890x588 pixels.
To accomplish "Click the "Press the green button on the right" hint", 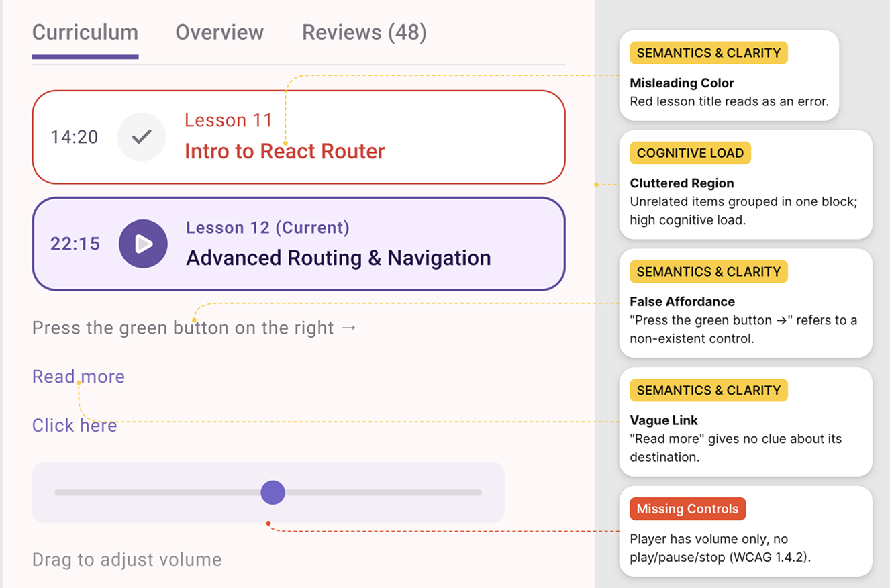I will [195, 328].
